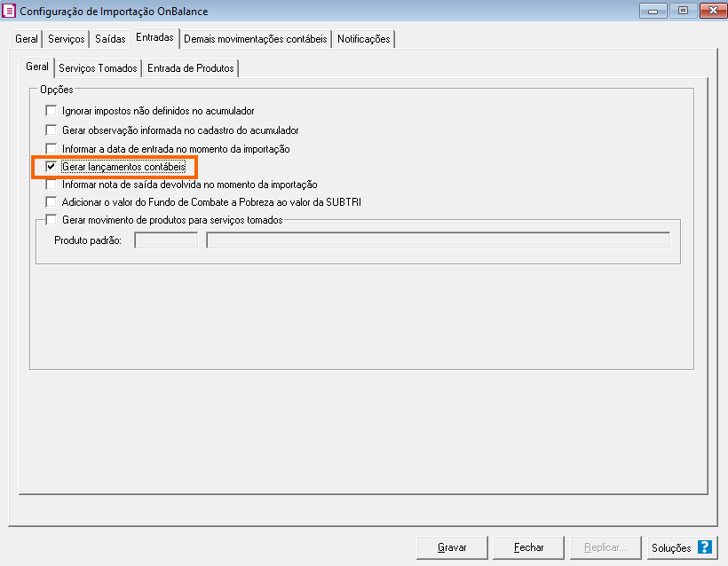This screenshot has height=566, width=728.
Task: Click the Fechar button
Action: click(x=529, y=547)
